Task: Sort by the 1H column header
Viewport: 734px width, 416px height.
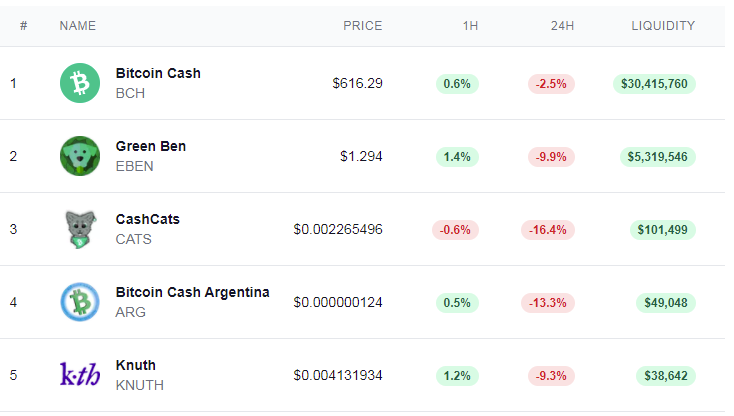Action: pos(470,26)
